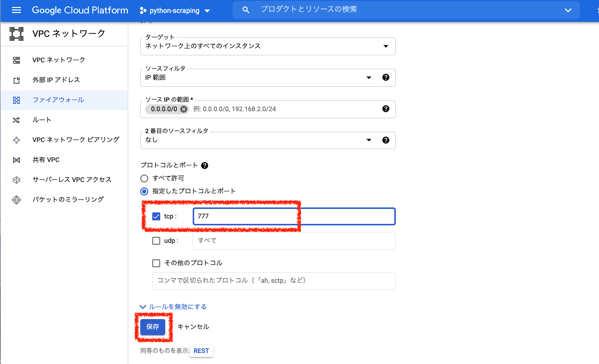Open help for ソース IP の範囲
Image resolution: width=599 pixels, height=364 pixels.
coord(386,109)
